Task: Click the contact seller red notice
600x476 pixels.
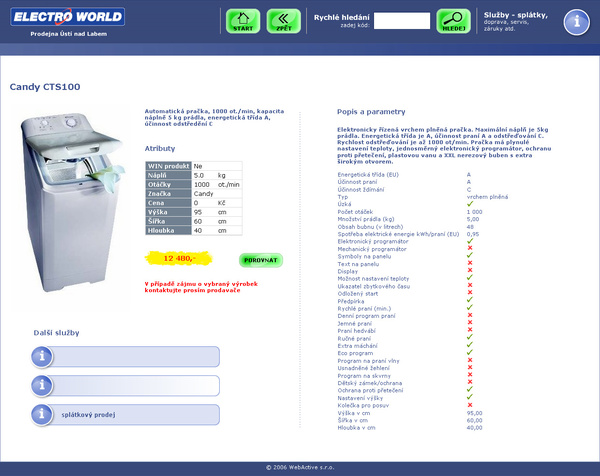Action: click(201, 287)
